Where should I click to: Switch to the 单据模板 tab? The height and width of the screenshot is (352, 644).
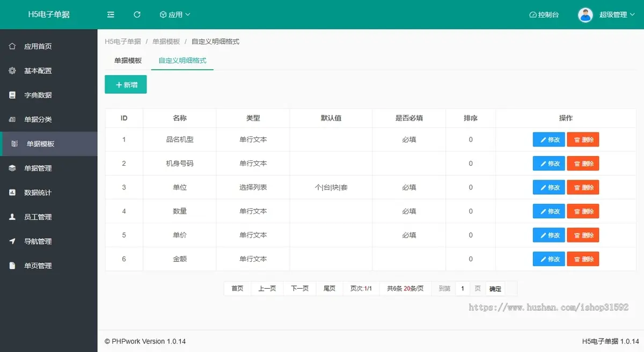(128, 61)
